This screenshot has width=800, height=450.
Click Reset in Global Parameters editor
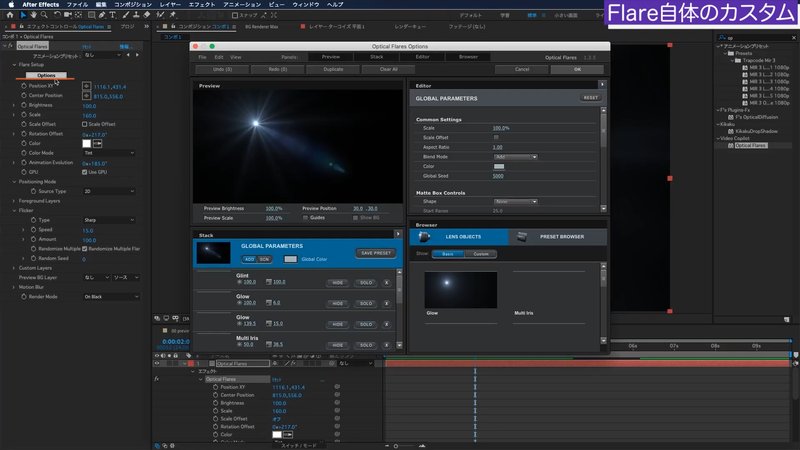point(590,98)
